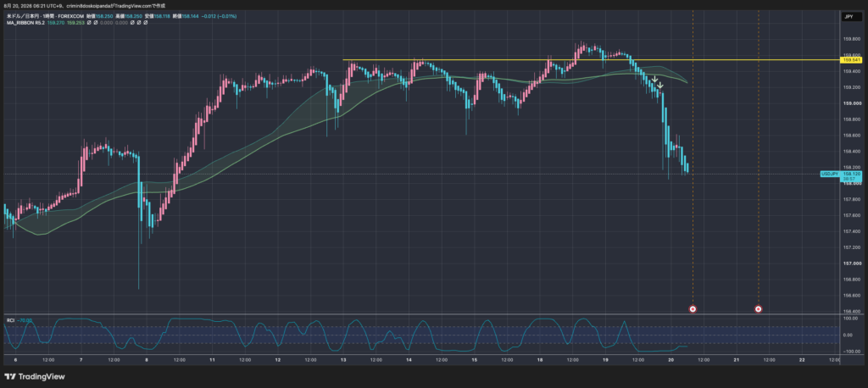Click the 157.400 price axis label
868x388 pixels.
coord(851,231)
